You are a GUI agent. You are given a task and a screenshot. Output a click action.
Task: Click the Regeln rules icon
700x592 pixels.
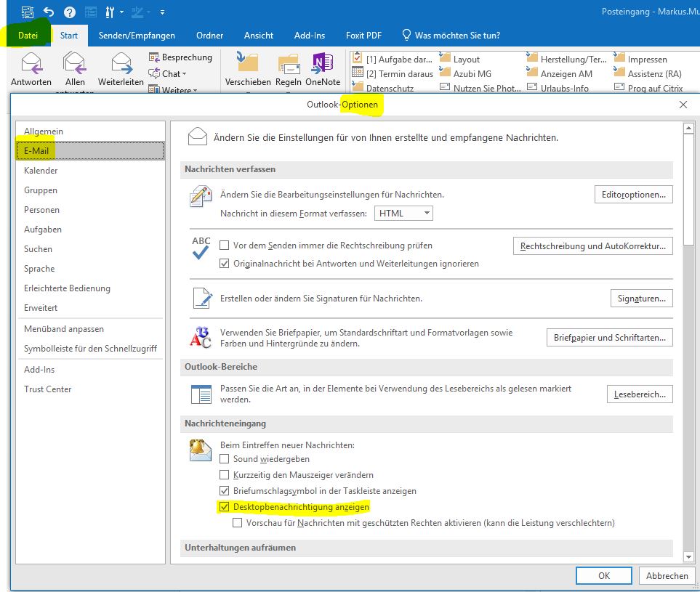tap(289, 65)
